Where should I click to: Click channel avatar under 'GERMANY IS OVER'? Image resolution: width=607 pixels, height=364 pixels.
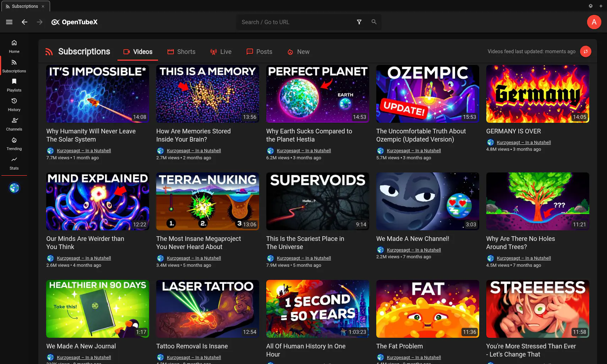click(x=491, y=142)
